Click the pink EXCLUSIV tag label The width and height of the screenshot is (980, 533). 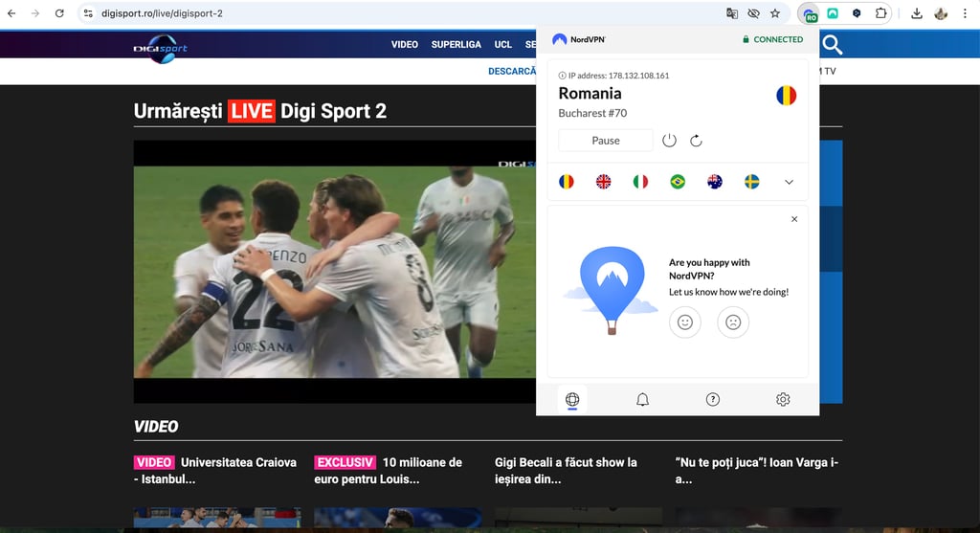(x=345, y=462)
